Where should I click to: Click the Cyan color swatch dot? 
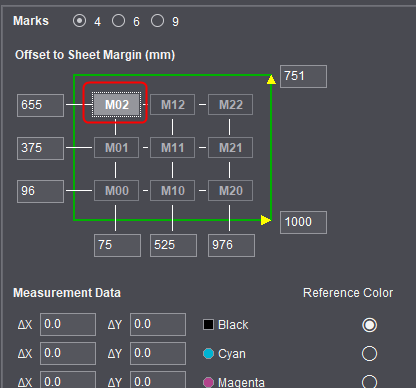coord(208,354)
